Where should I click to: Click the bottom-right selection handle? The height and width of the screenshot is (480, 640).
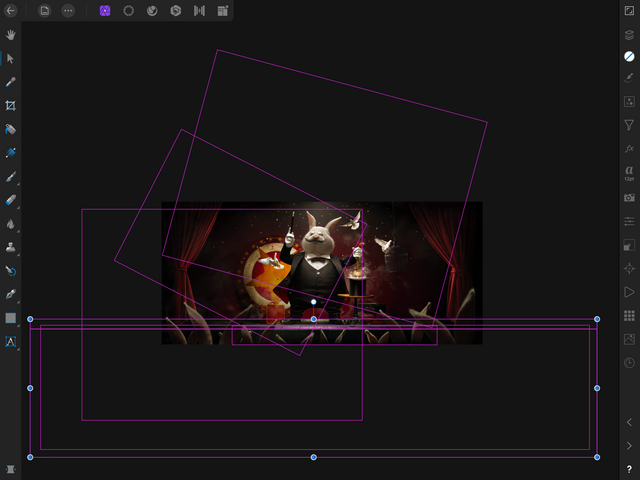click(x=597, y=457)
